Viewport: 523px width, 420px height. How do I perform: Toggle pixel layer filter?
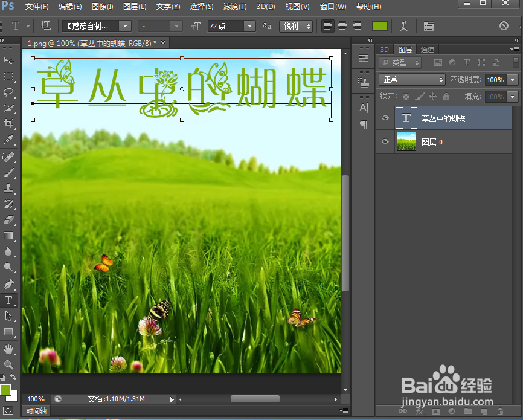438,62
